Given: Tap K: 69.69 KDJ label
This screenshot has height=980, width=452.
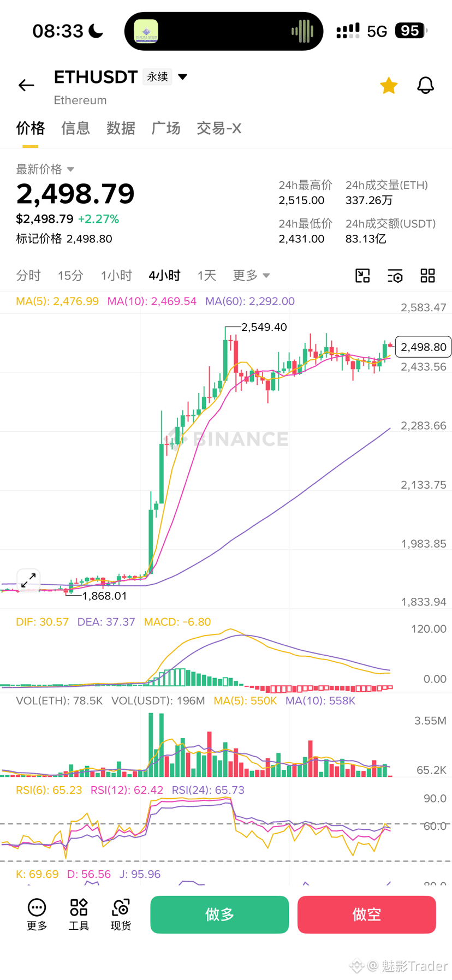Looking at the screenshot, I should point(37,874).
